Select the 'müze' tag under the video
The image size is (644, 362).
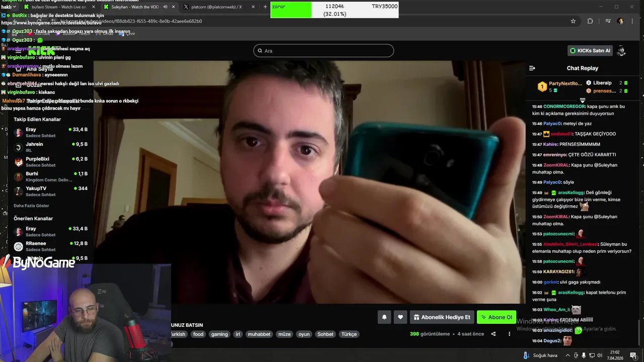point(284,334)
